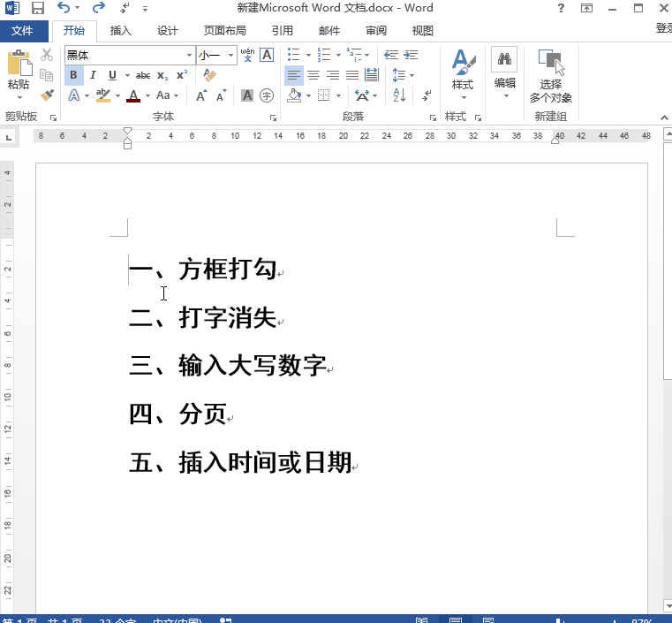
Task: Apply distributed alignment
Action: pyautogui.click(x=372, y=75)
